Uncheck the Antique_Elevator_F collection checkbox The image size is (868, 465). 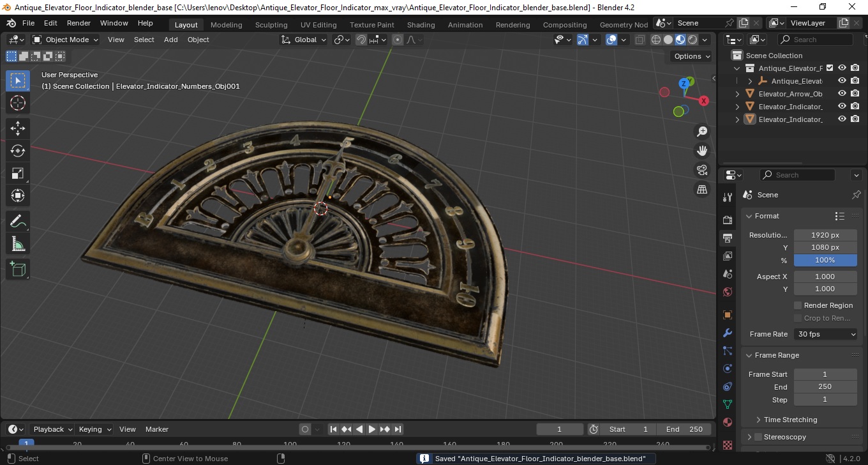pos(830,68)
